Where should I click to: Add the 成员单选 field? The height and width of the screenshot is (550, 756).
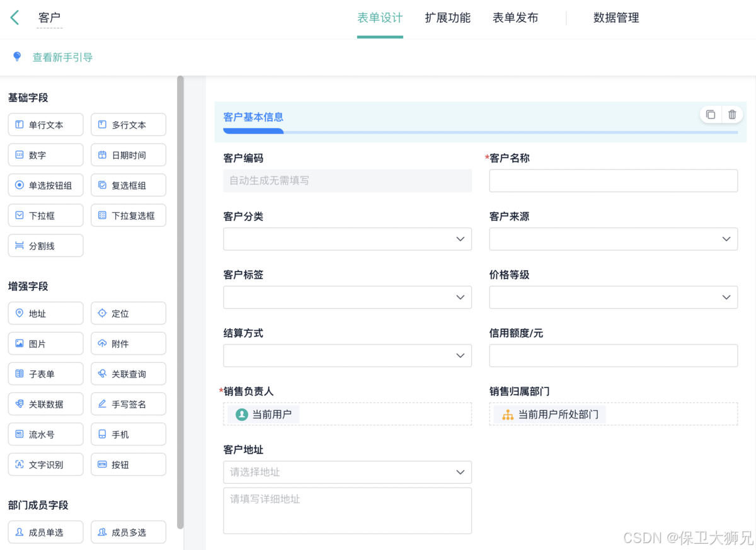(x=45, y=532)
